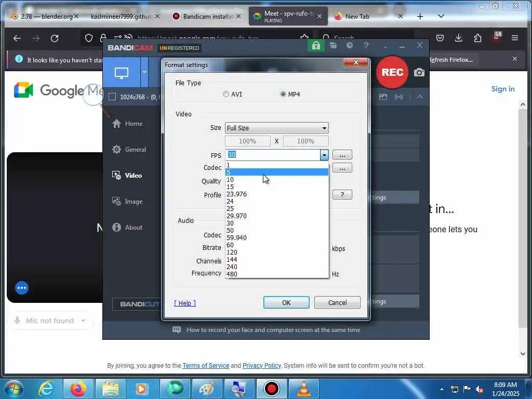Image resolution: width=532 pixels, height=399 pixels.
Task: Choose 15 in the FPS list
Action: (277, 187)
